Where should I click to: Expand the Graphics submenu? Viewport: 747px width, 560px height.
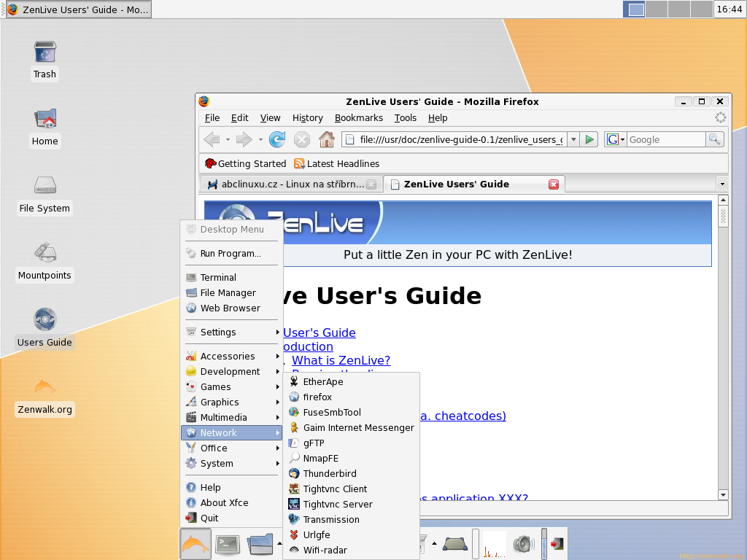(232, 402)
